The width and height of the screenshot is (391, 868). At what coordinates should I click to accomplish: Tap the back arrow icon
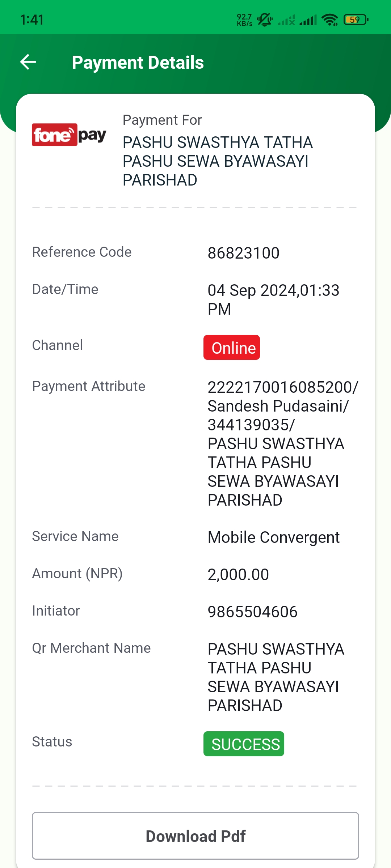click(28, 62)
